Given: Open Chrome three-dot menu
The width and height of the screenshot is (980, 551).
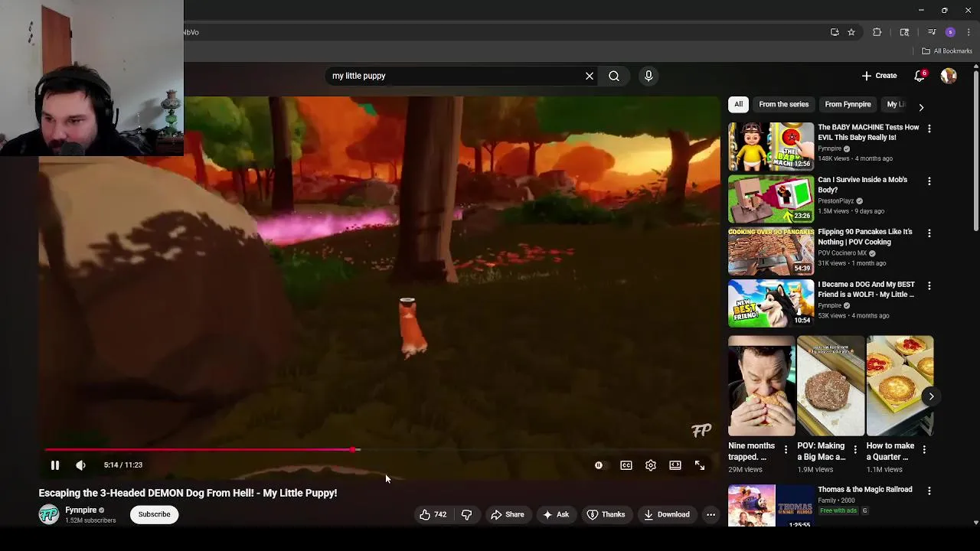Looking at the screenshot, I should click(969, 32).
